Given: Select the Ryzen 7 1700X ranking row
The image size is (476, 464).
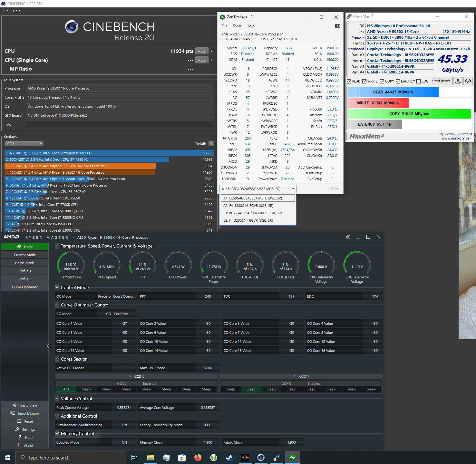Looking at the screenshot, I should click(109, 185).
